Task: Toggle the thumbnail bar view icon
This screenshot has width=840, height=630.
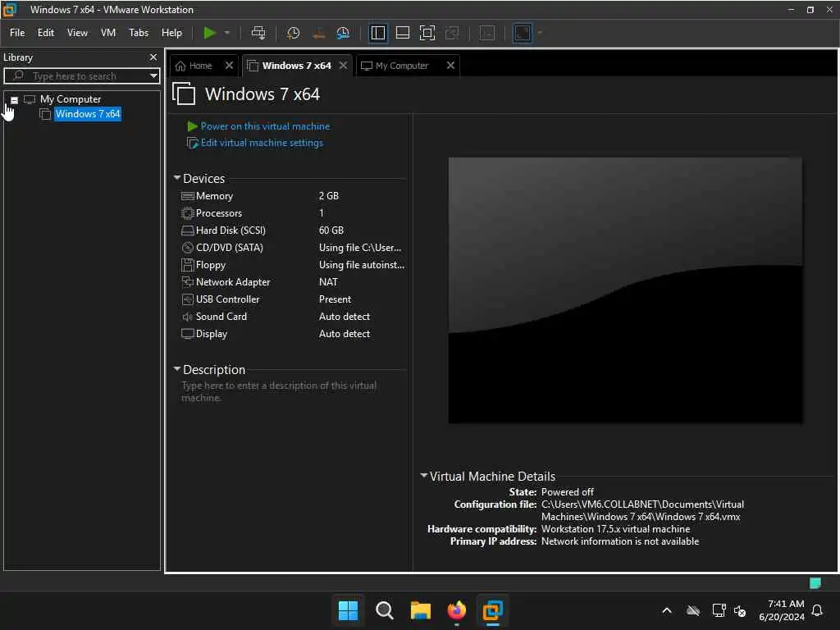Action: 402,33
